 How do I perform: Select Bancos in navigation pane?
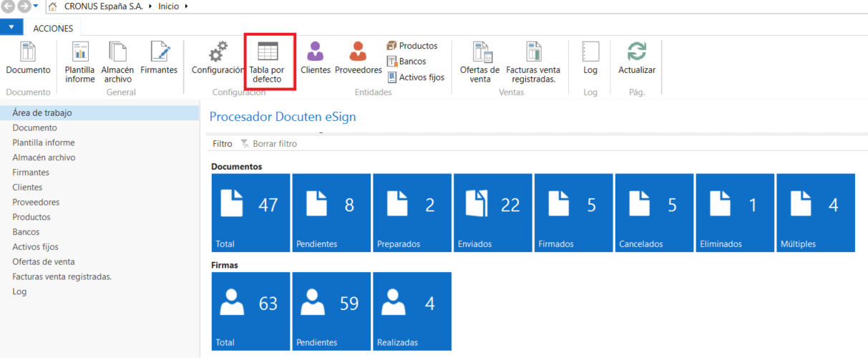point(99,232)
